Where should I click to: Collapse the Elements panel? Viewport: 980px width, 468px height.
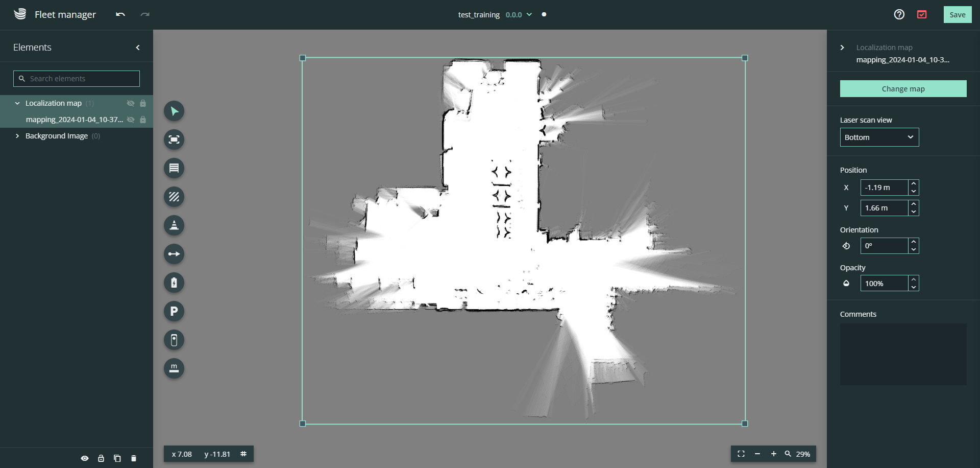click(x=138, y=48)
